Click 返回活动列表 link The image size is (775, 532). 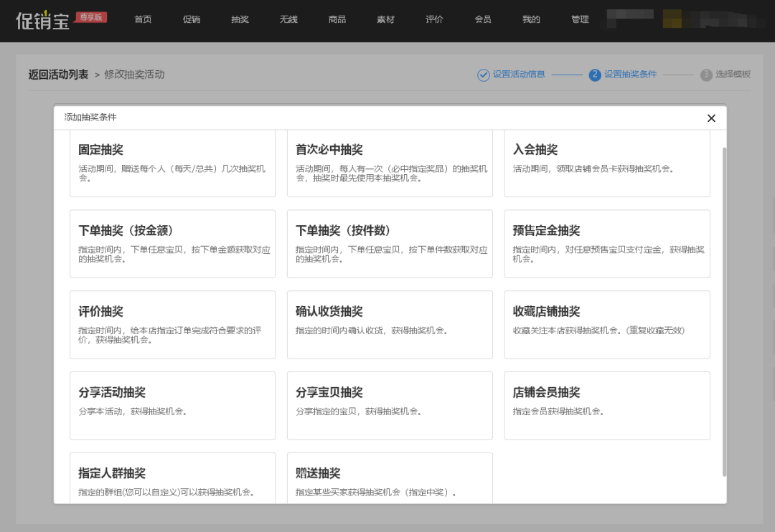(x=58, y=75)
